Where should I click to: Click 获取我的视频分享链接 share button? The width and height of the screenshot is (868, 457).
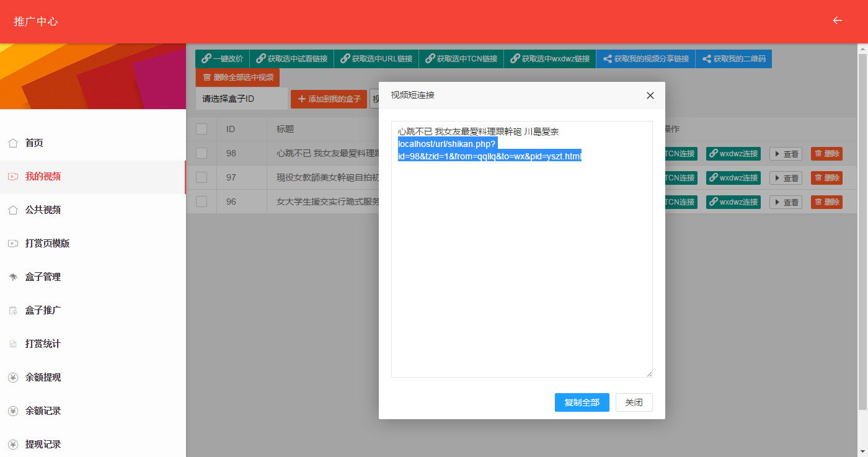[x=645, y=59]
